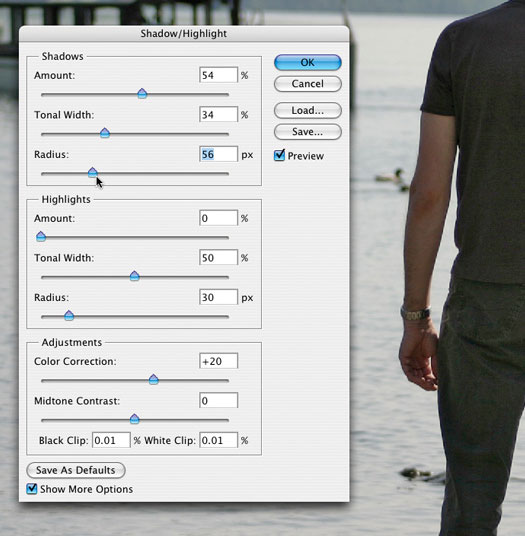
Task: Click the Highlights group label
Action: click(66, 199)
